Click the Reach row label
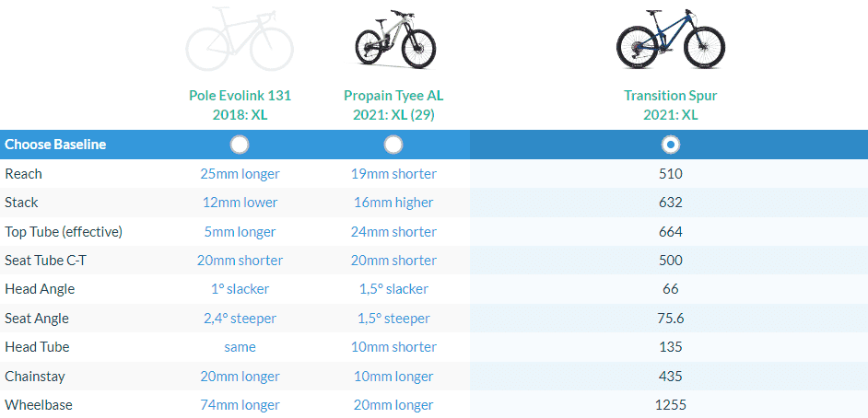This screenshot has height=418, width=868. (x=23, y=174)
